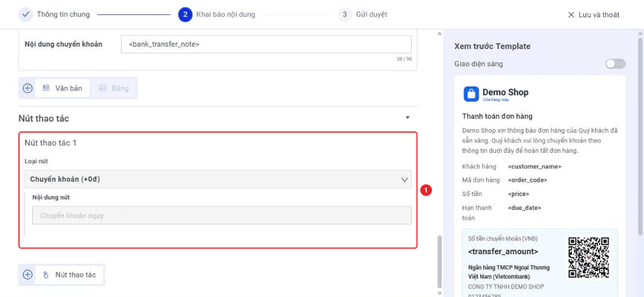Click the Vietcombank bank name text
Screen dimensions: 644x297
[x=509, y=272]
